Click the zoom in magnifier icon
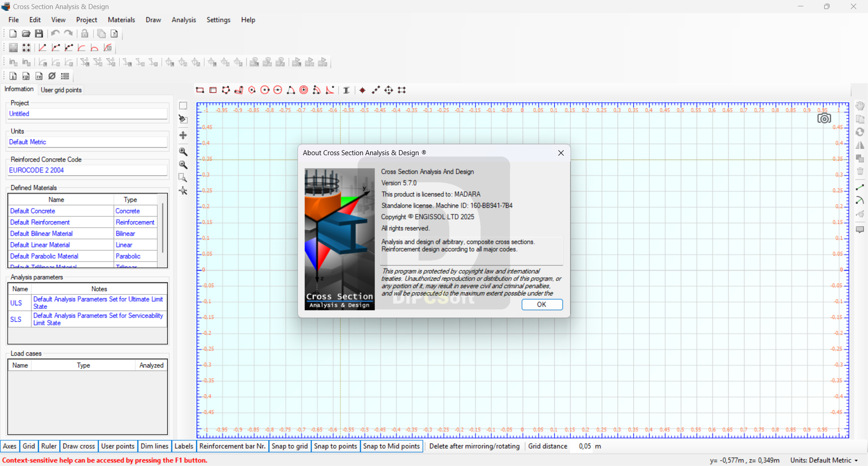Viewport: 868px width, 466px height. [x=183, y=152]
